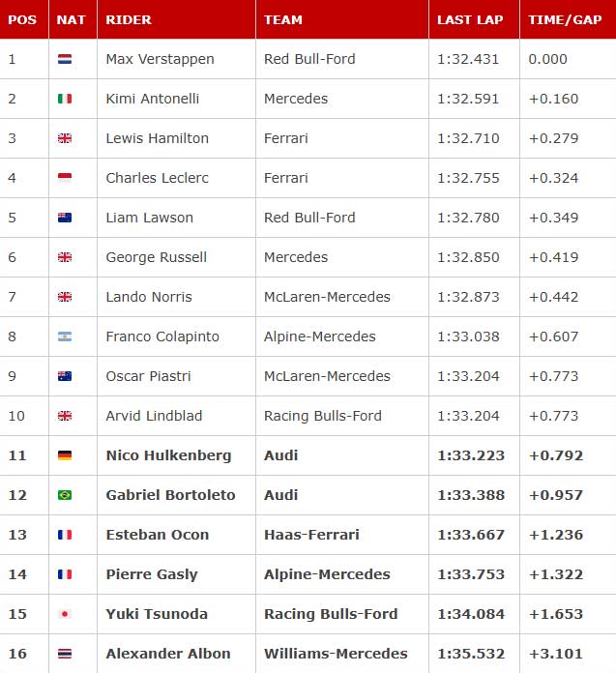Click the RIDER column header

[x=129, y=19]
